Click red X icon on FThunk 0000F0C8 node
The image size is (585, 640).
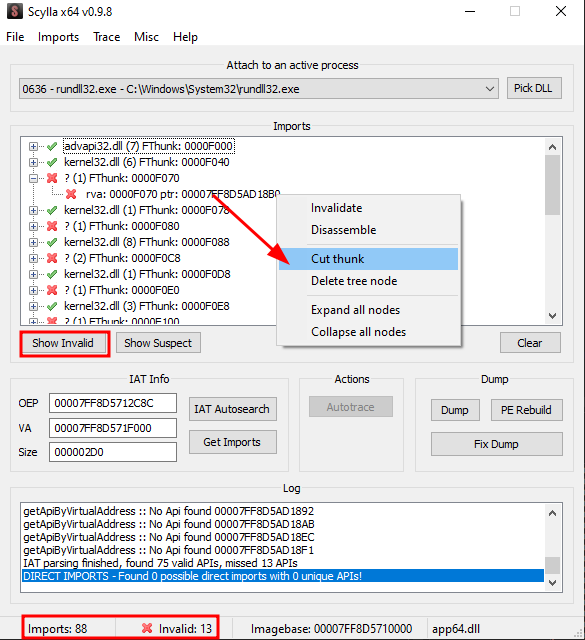click(x=52, y=258)
